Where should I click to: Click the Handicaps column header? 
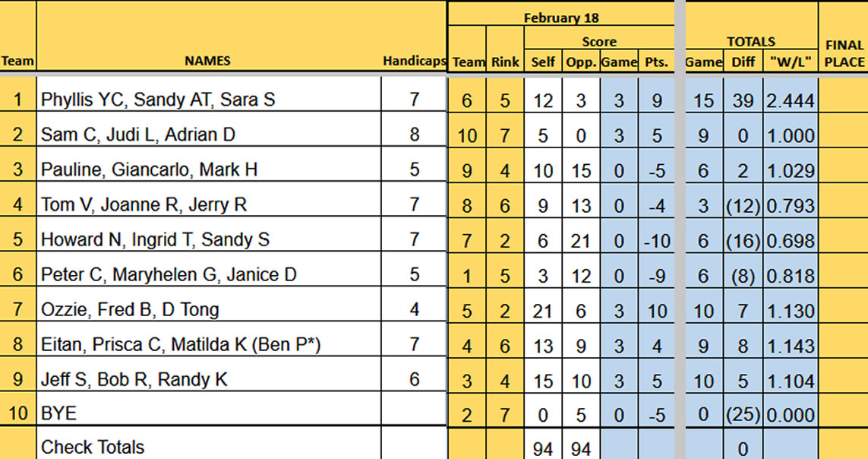click(414, 62)
